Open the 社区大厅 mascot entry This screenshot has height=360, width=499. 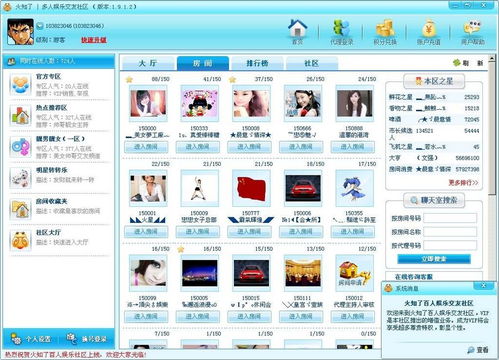tap(58, 239)
